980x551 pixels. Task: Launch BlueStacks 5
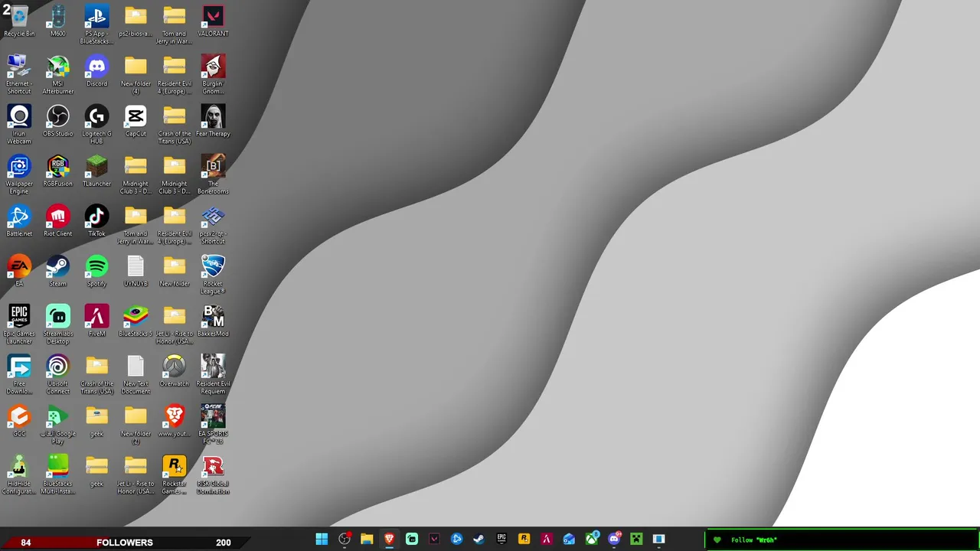[136, 316]
